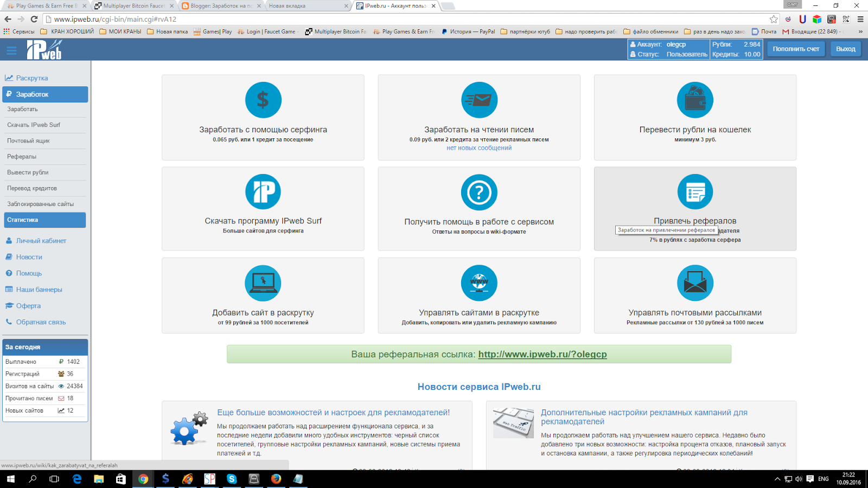Open Почтовый ящик in the sidebar
The height and width of the screenshot is (488, 868).
45,140
